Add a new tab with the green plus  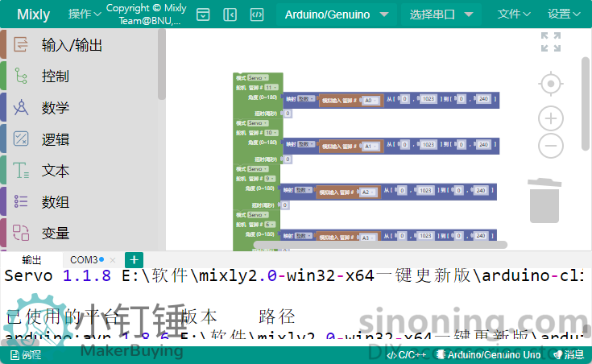point(134,260)
